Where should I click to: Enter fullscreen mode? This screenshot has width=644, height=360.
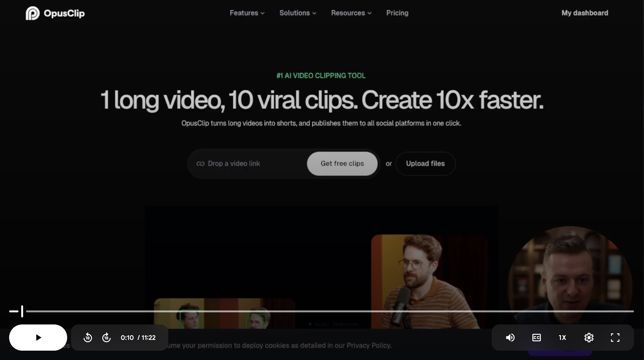(615, 338)
